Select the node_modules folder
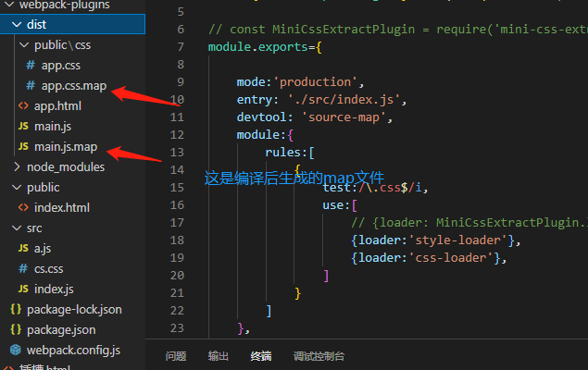588x370 pixels. (66, 167)
